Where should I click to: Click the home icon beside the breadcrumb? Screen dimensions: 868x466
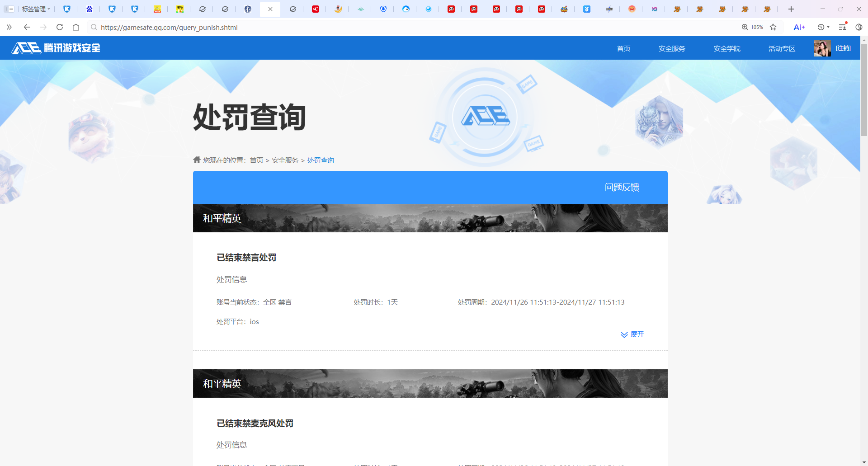197,160
